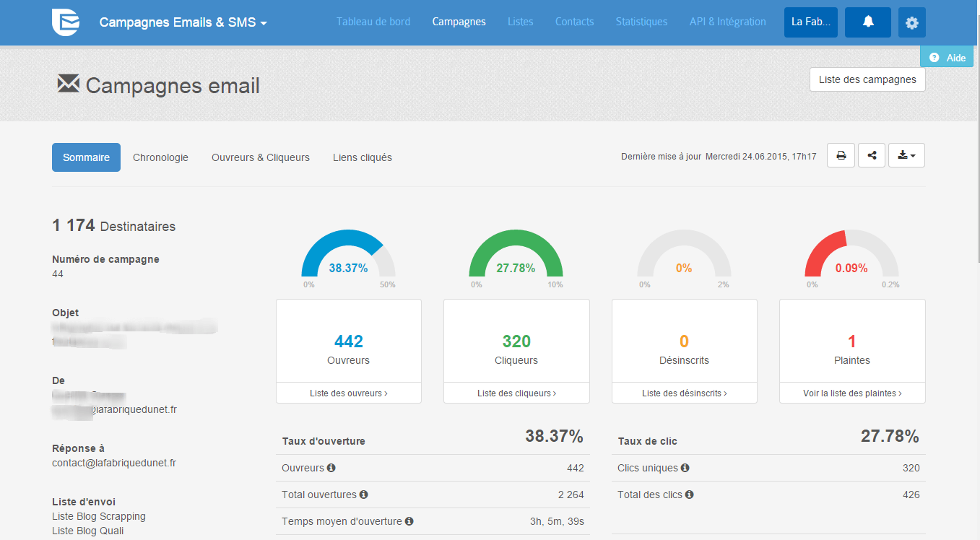Open the Liste des ouvreurs link
This screenshot has width=980, height=540.
pyautogui.click(x=348, y=393)
